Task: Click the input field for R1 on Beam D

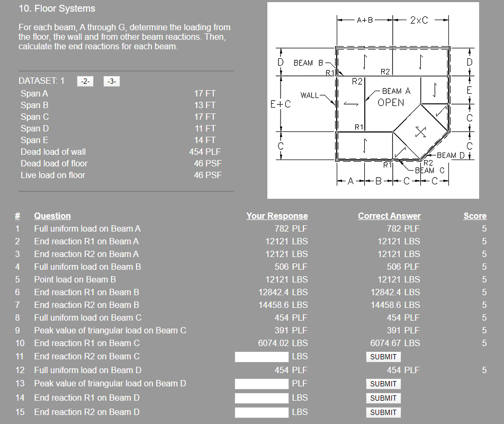Action: pos(262,397)
